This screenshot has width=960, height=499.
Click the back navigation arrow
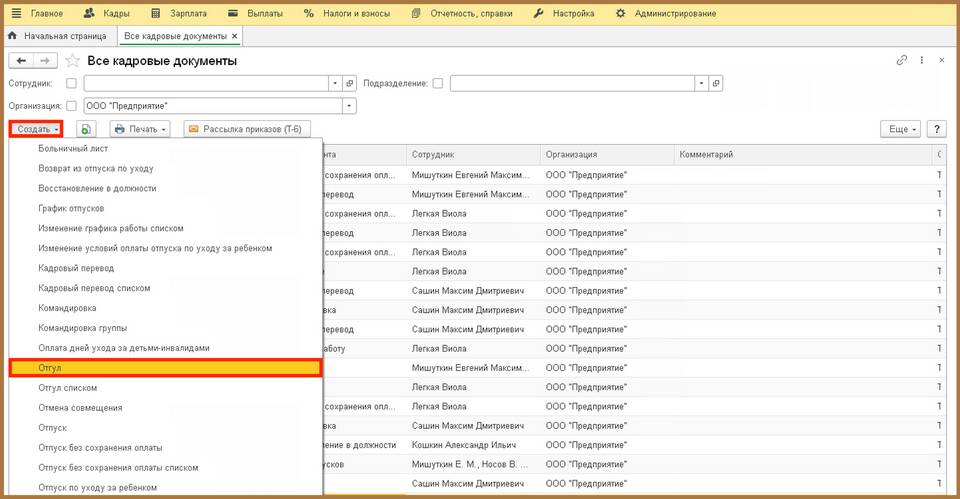point(22,61)
